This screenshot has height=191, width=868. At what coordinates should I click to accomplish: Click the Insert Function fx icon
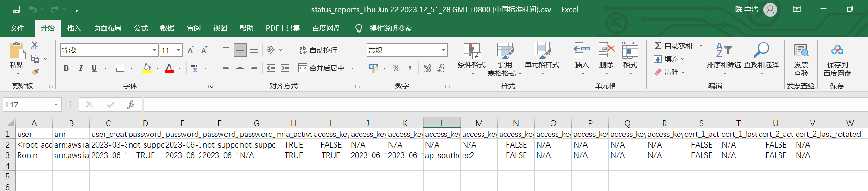(x=131, y=105)
